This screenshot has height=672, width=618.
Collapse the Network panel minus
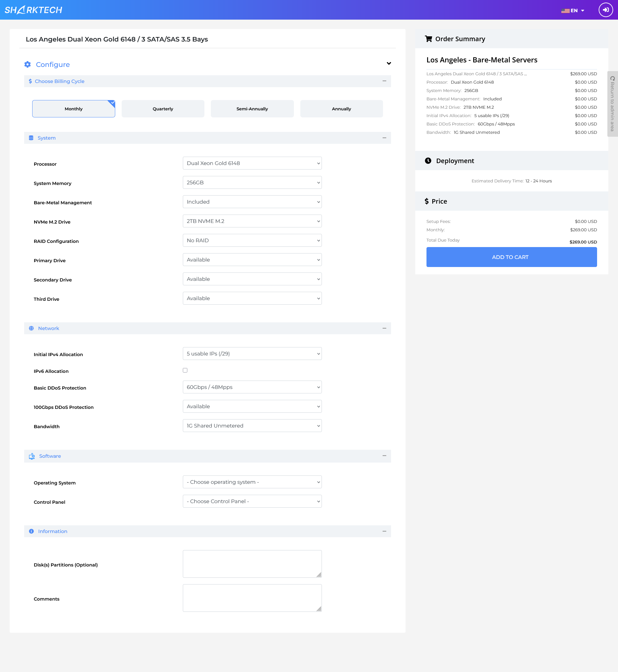click(384, 328)
